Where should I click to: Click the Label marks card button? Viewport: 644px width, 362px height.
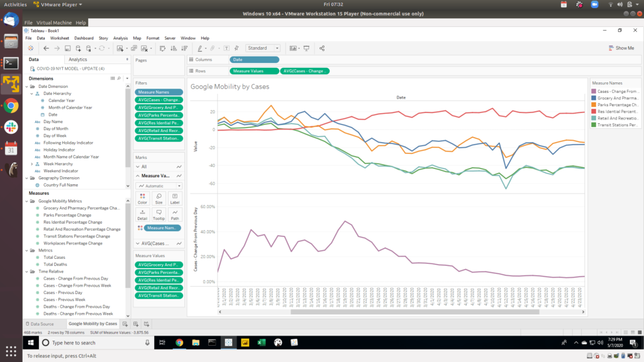pyautogui.click(x=175, y=199)
